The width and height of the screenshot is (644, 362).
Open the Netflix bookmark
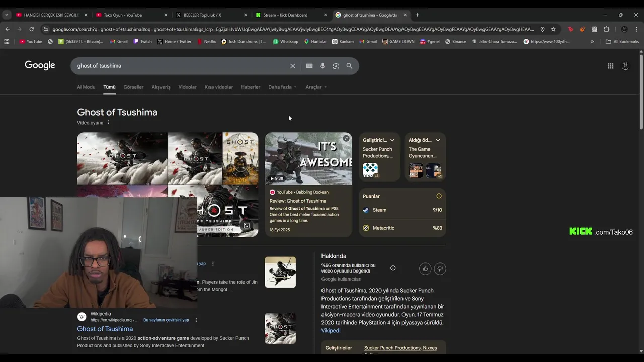click(206, 41)
